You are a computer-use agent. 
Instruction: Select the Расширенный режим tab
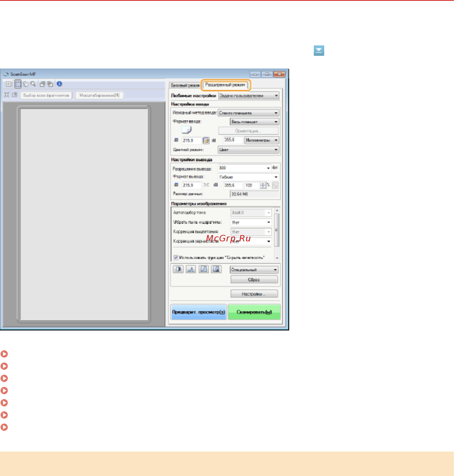coord(225,85)
